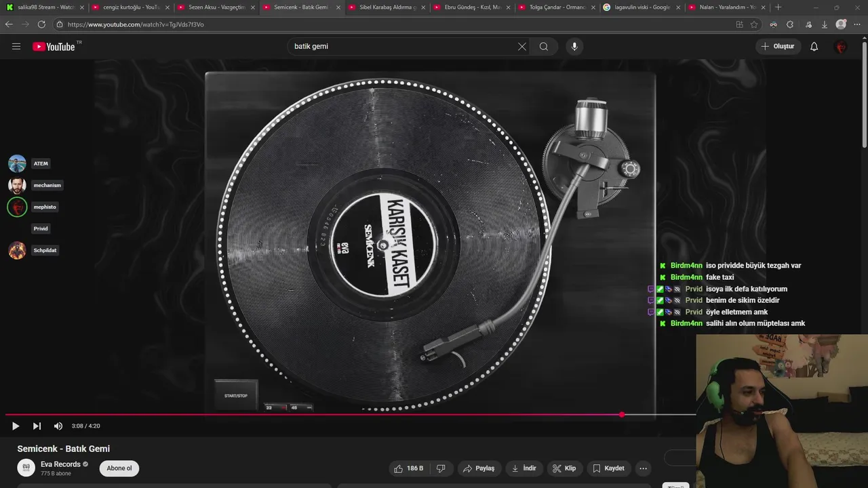Click the red progress scrubber handle
The height and width of the screenshot is (488, 868).
[x=622, y=414]
